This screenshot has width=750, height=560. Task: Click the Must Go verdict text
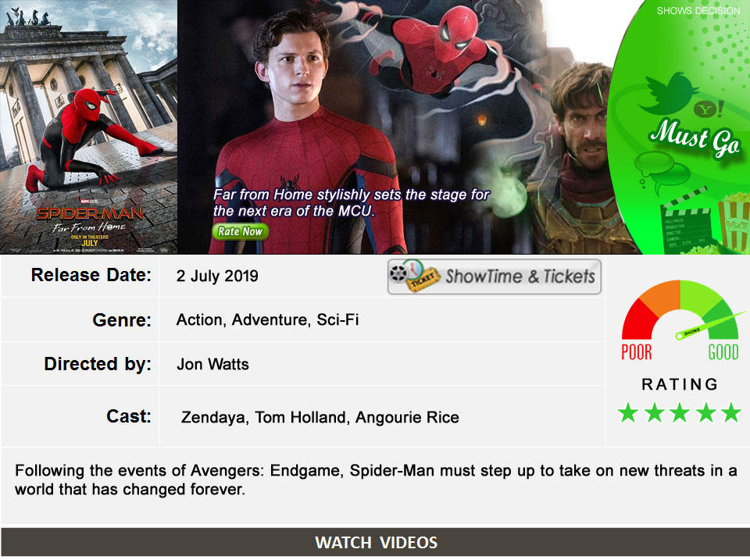695,138
